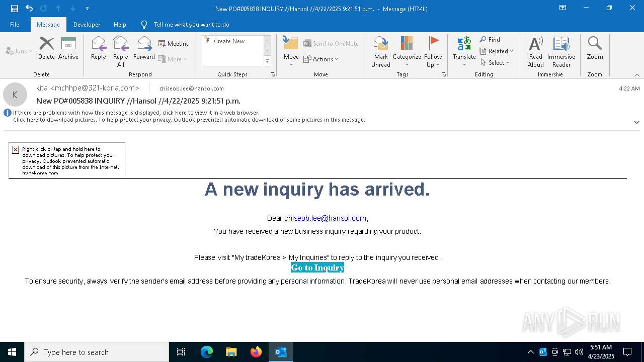
Task: Launch Firefox from taskbar
Action: pos(256,352)
